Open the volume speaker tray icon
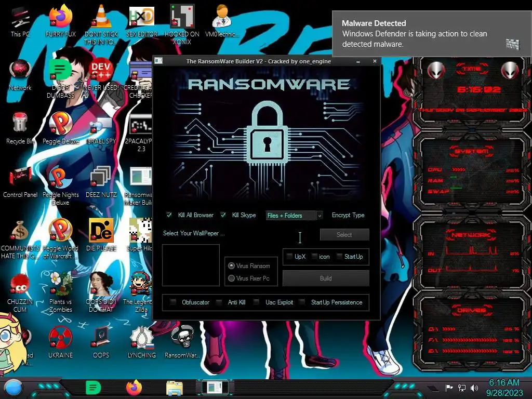This screenshot has width=532, height=399. [474, 388]
